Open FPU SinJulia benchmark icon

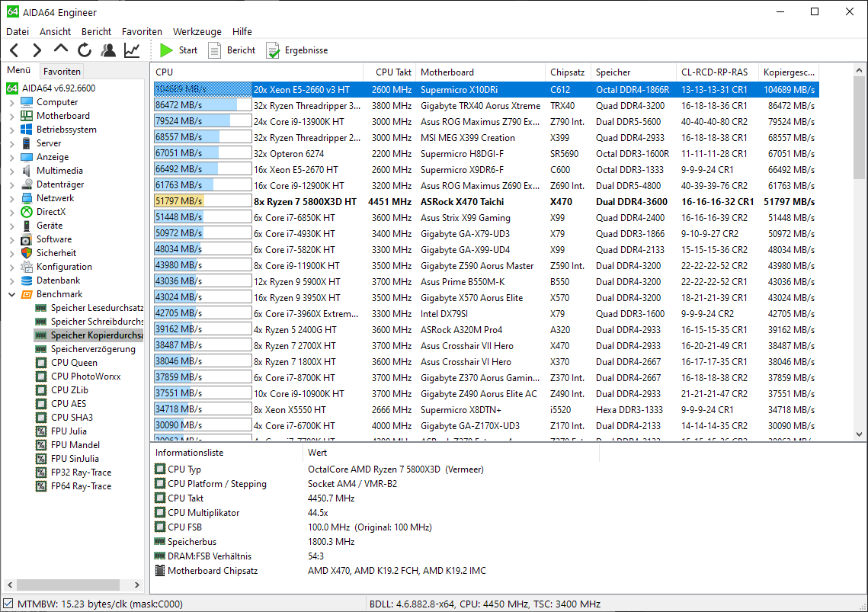(41, 459)
